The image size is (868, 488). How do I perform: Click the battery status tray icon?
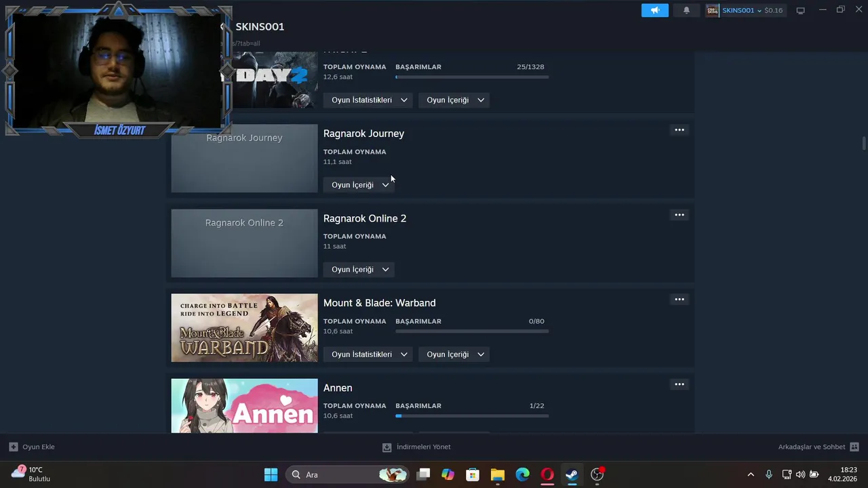(814, 474)
